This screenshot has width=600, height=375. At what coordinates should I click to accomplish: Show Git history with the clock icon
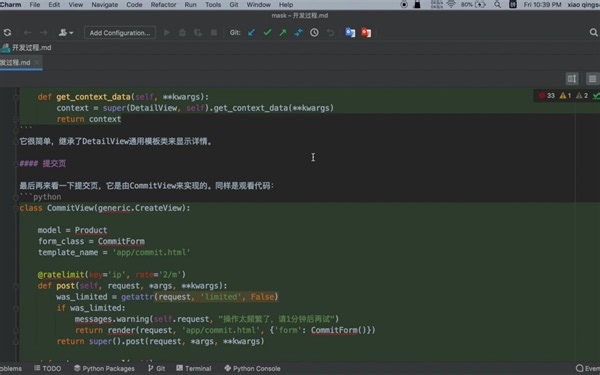314,33
